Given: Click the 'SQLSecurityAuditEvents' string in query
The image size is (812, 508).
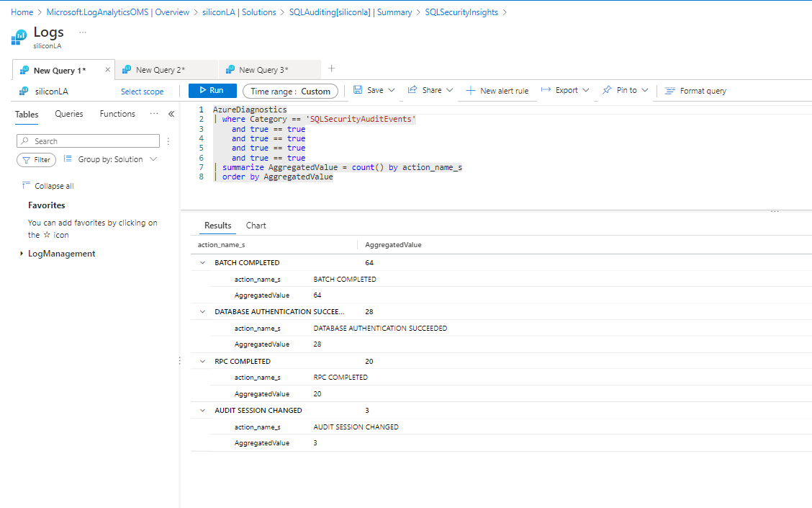Looking at the screenshot, I should 361,119.
